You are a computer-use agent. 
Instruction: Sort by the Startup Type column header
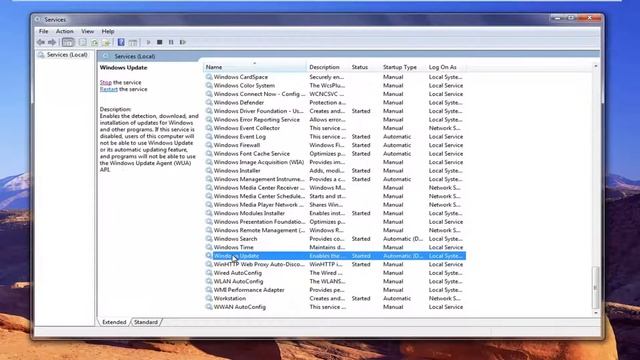pyautogui.click(x=403, y=67)
